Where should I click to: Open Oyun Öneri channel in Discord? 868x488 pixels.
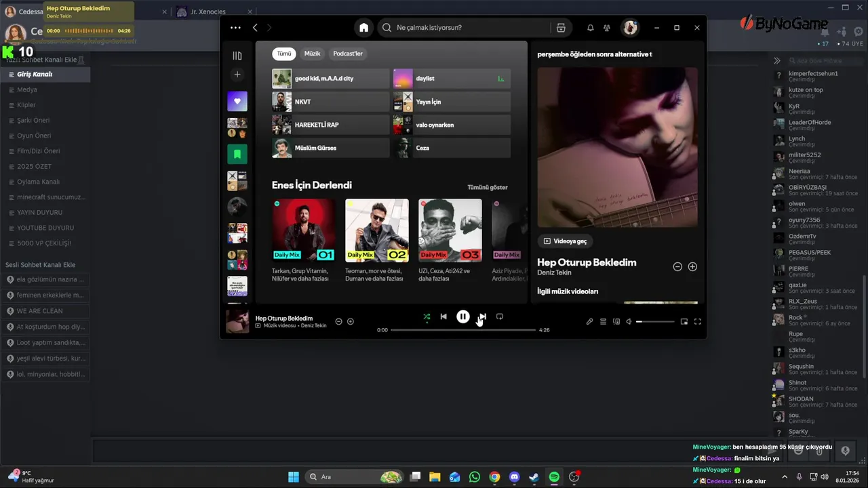tap(45, 136)
